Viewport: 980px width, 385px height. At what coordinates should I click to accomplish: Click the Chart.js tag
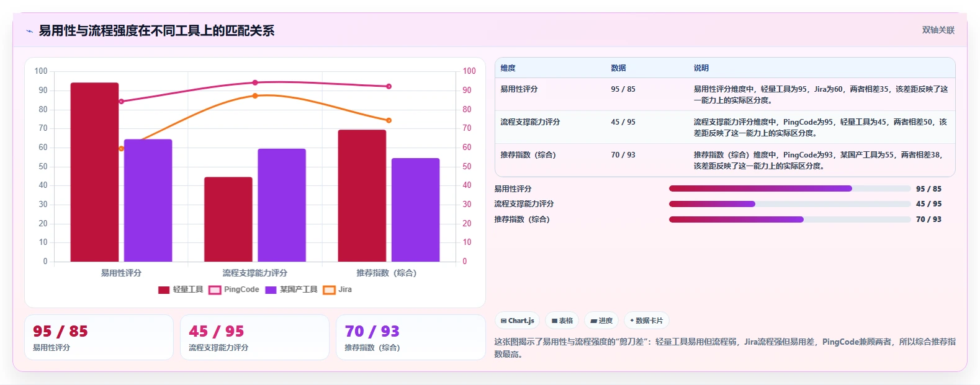click(x=517, y=321)
